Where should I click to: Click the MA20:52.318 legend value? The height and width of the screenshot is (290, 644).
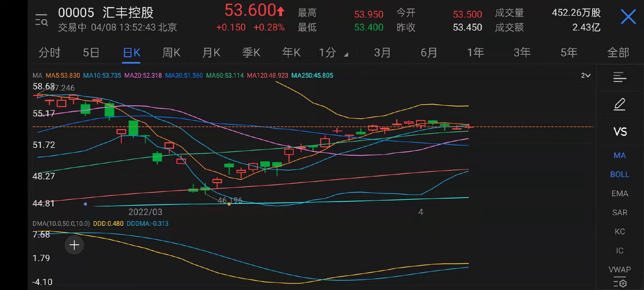[x=143, y=75]
